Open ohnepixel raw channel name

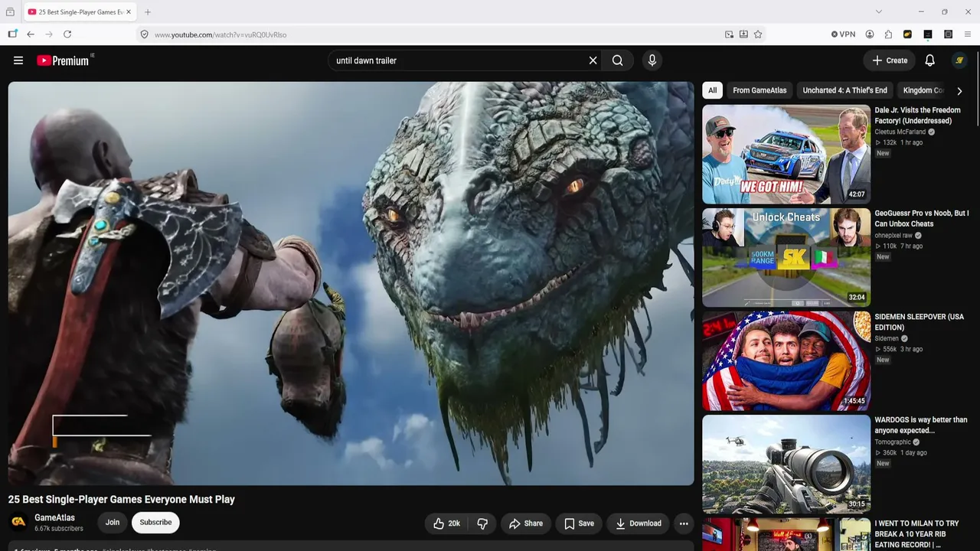pyautogui.click(x=893, y=236)
